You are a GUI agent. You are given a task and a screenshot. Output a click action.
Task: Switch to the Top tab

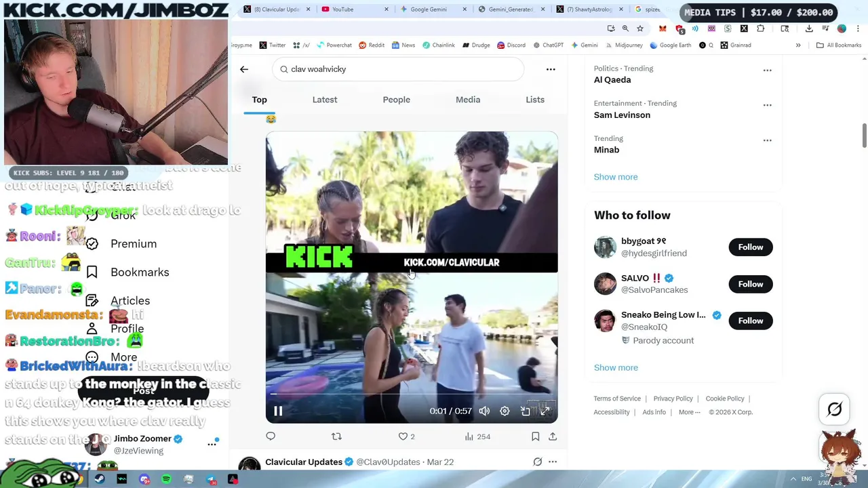pyautogui.click(x=260, y=100)
